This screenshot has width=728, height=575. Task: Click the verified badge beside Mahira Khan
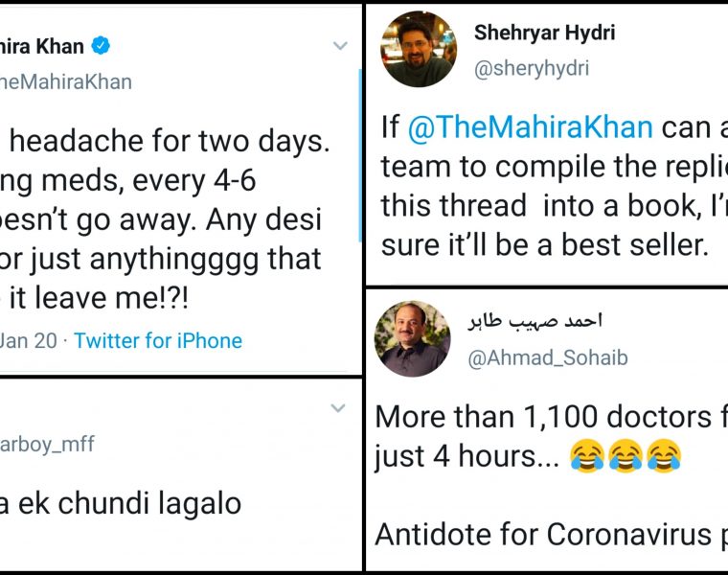coord(101,46)
